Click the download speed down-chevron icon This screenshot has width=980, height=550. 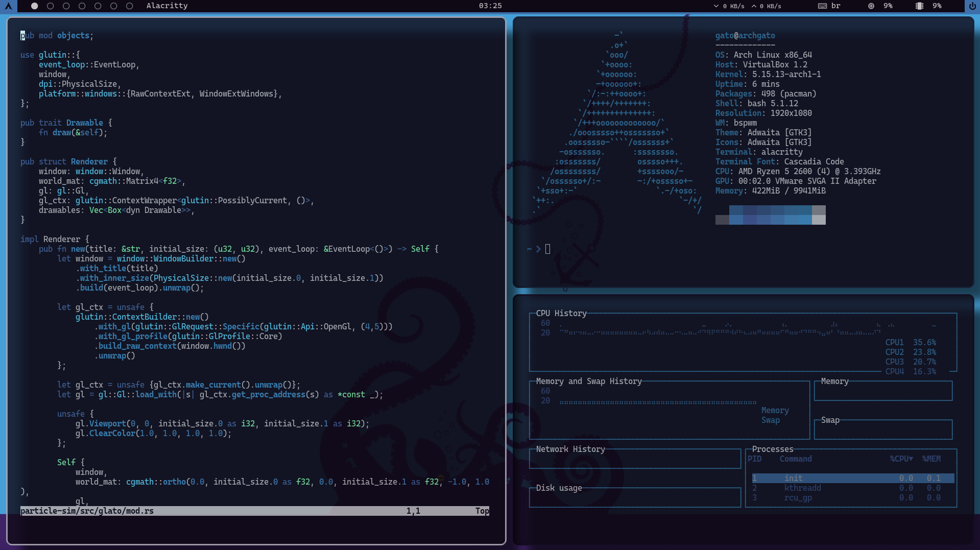716,6
